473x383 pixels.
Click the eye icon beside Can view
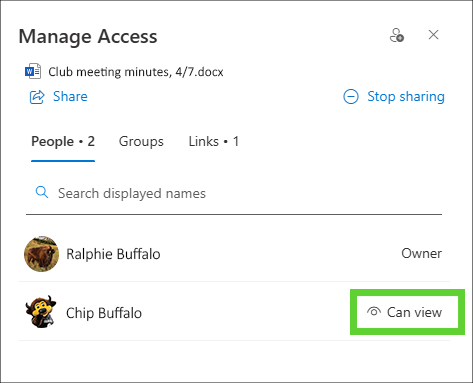374,312
